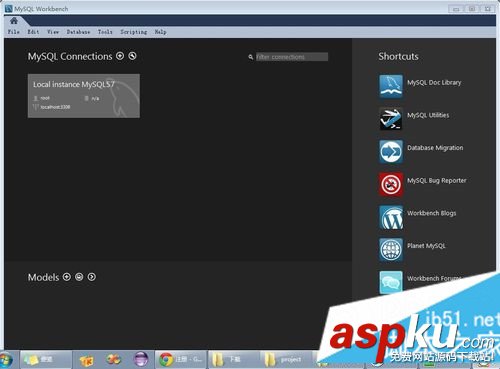Open the Planet MySQL link

point(426,246)
